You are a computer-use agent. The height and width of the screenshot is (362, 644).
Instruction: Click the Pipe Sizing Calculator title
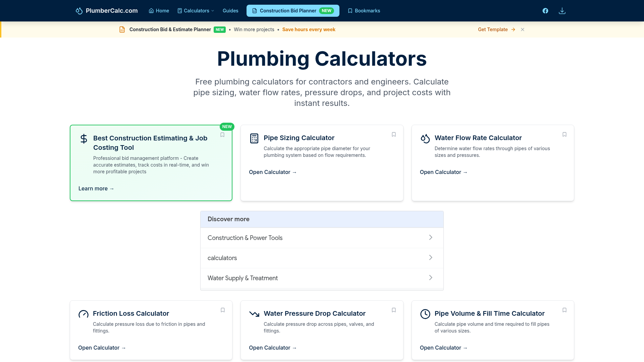coord(299,138)
